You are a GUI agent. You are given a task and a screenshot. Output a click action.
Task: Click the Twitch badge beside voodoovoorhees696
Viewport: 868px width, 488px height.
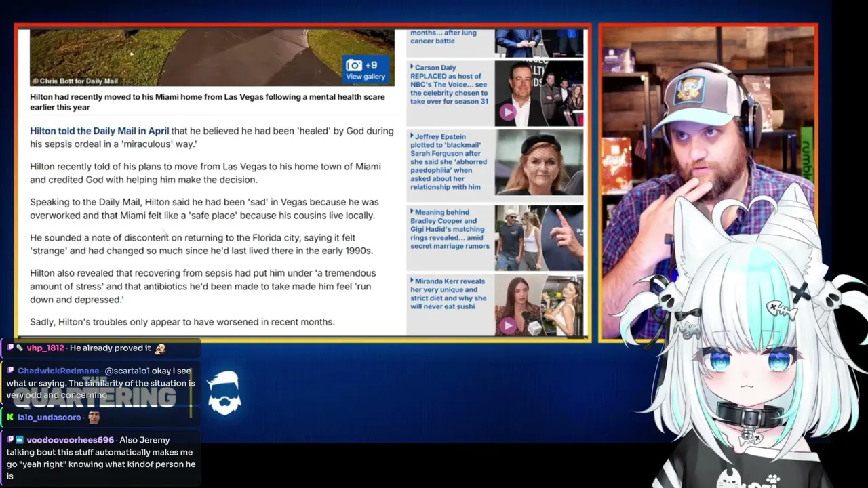point(10,440)
